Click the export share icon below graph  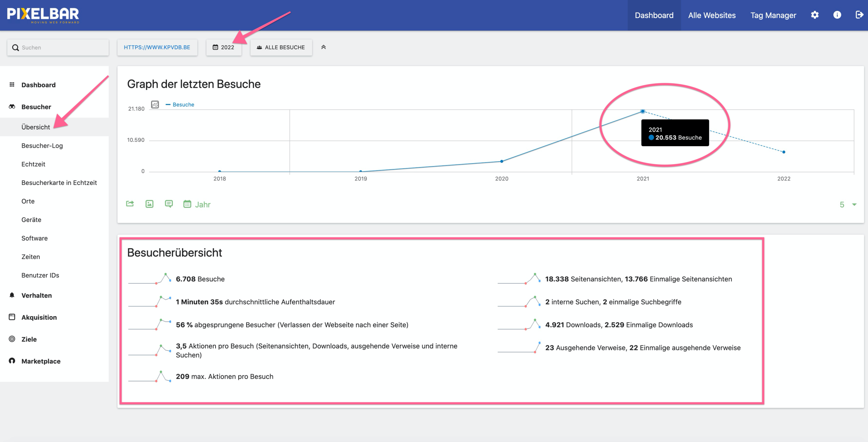pyautogui.click(x=130, y=204)
